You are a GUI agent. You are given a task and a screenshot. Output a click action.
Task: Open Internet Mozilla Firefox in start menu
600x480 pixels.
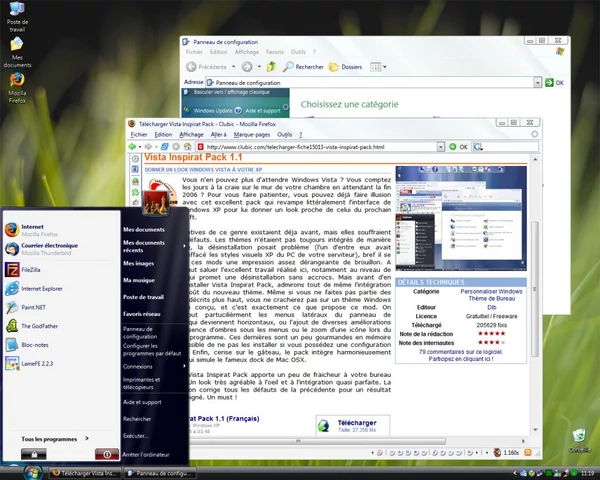click(x=61, y=230)
